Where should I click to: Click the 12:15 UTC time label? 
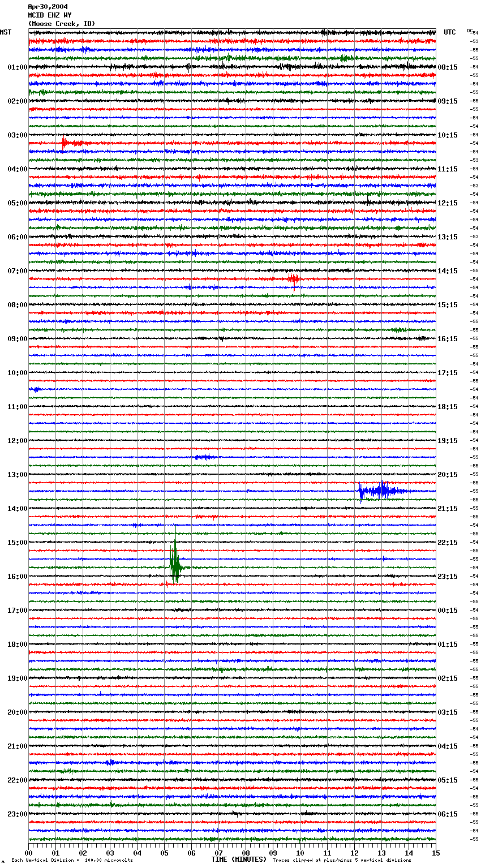click(x=448, y=203)
